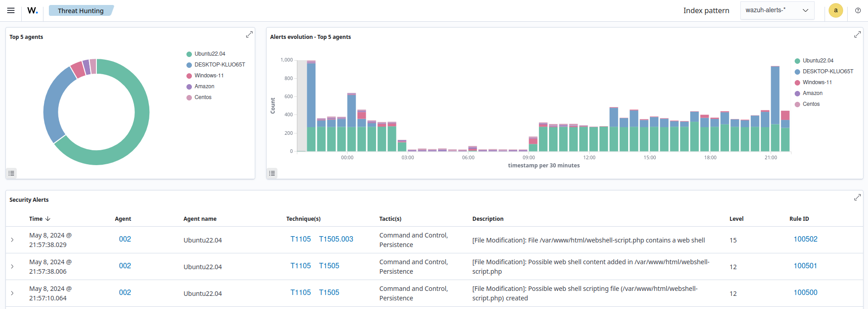Open the hamburger navigation menu
Image resolution: width=868 pixels, height=309 pixels.
tap(11, 10)
